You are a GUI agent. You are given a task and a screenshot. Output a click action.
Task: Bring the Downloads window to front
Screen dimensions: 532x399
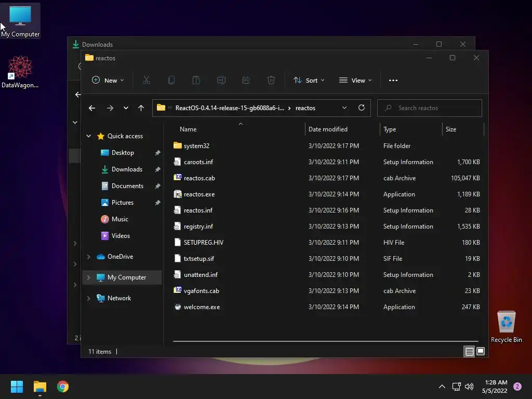(x=237, y=44)
